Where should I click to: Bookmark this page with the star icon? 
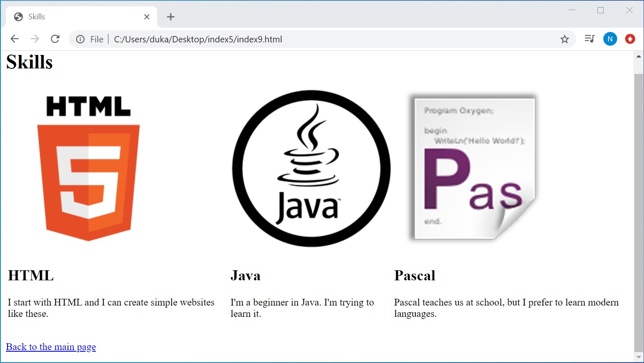565,39
